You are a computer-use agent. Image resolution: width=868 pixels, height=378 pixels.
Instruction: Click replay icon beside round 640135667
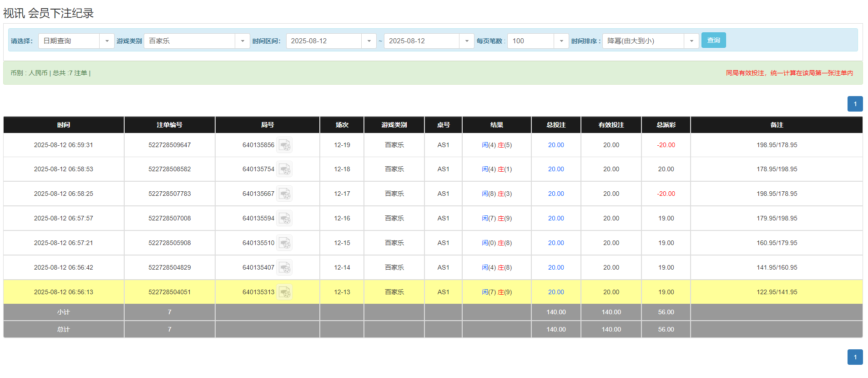[x=284, y=194]
